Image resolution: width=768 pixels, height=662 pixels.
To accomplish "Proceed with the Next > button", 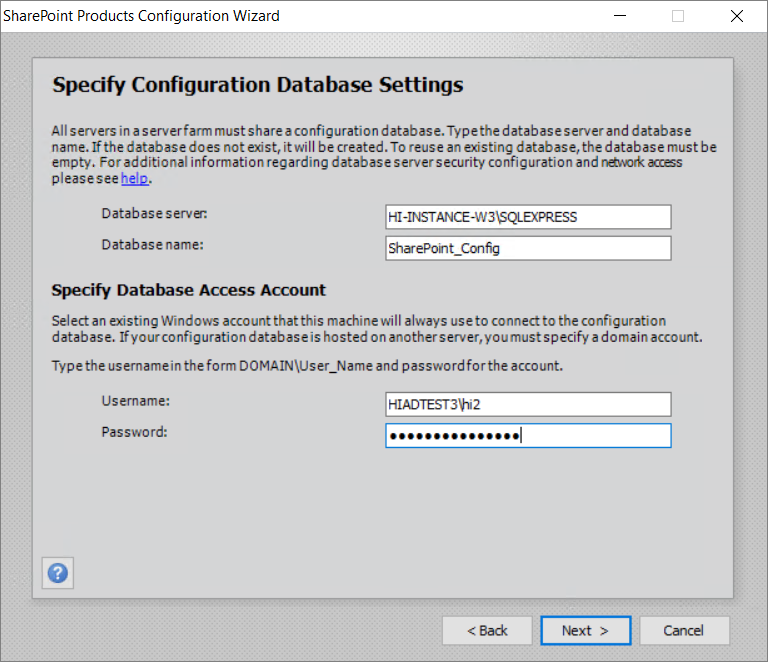I will coord(586,631).
